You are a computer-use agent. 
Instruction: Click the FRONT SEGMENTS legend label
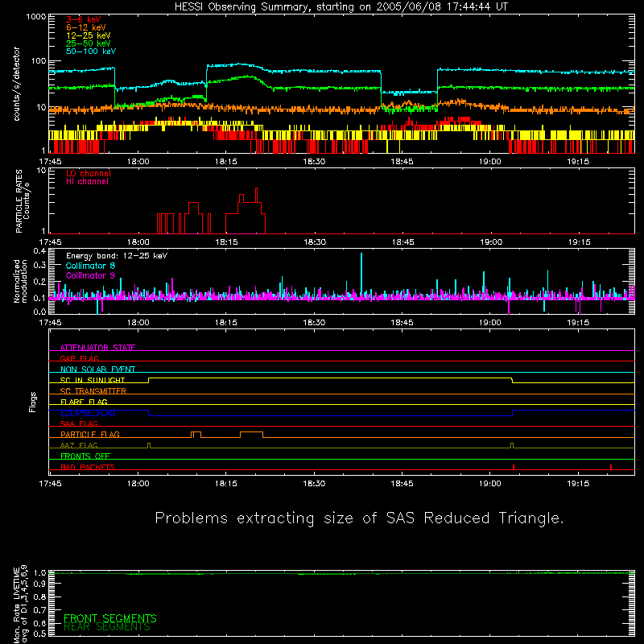click(x=110, y=618)
